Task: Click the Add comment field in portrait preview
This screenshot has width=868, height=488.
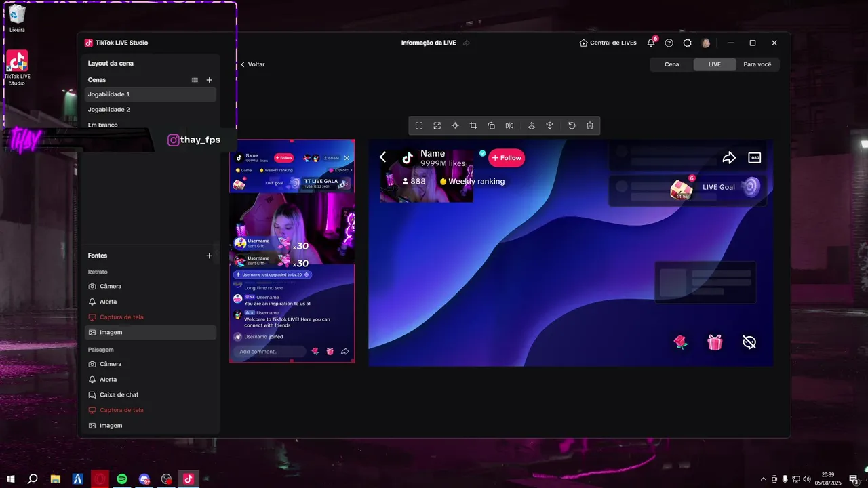Action: 269,351
